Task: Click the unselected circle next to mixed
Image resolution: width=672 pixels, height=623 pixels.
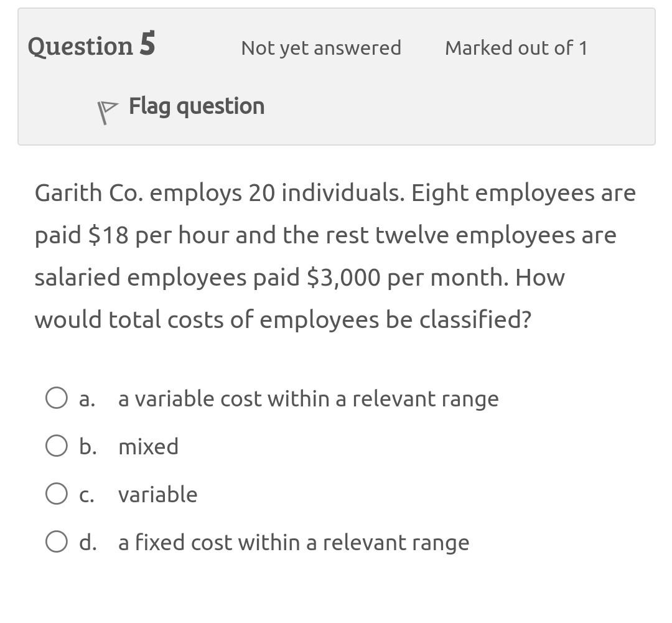Action: coord(57,445)
